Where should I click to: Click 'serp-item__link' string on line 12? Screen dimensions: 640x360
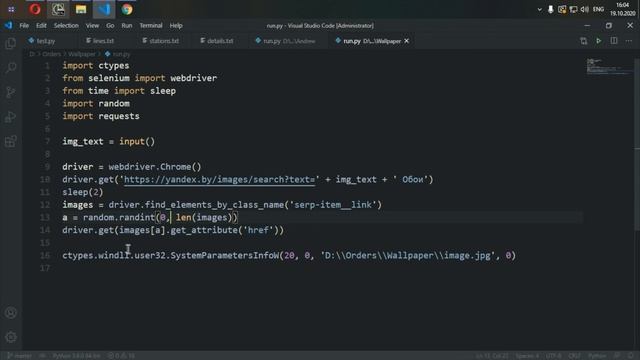333,205
